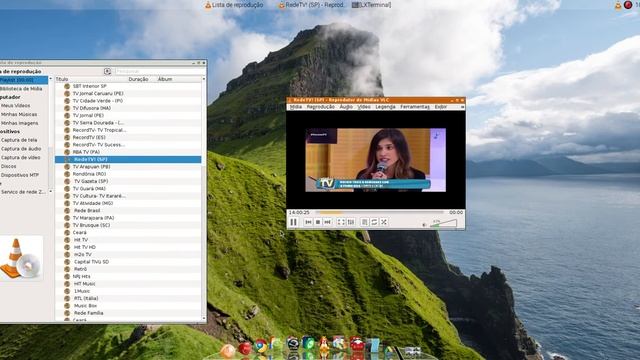Launch Google Chrome from the dock
The width and height of the screenshot is (640, 360).
260,346
